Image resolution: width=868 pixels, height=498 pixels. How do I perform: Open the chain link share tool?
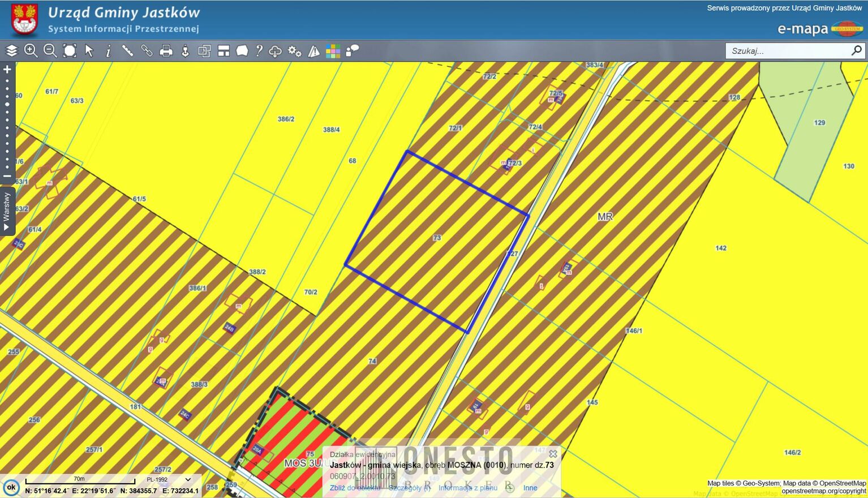[x=147, y=51]
